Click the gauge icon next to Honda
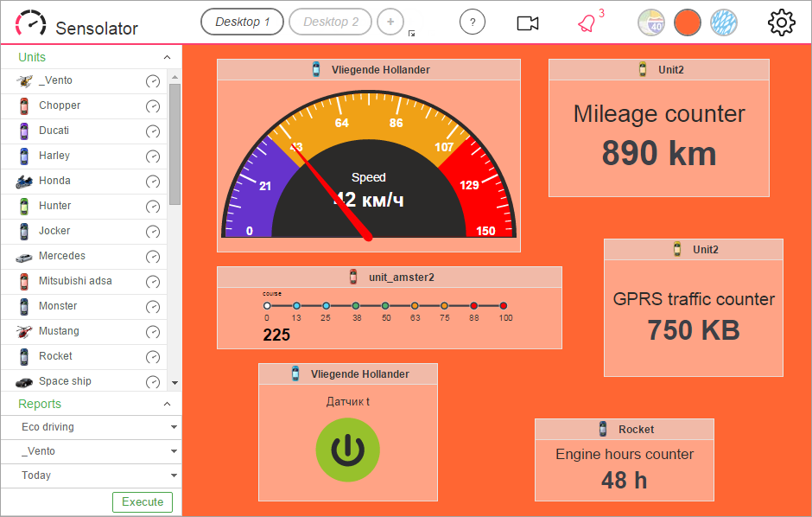The image size is (812, 517). pos(153,182)
